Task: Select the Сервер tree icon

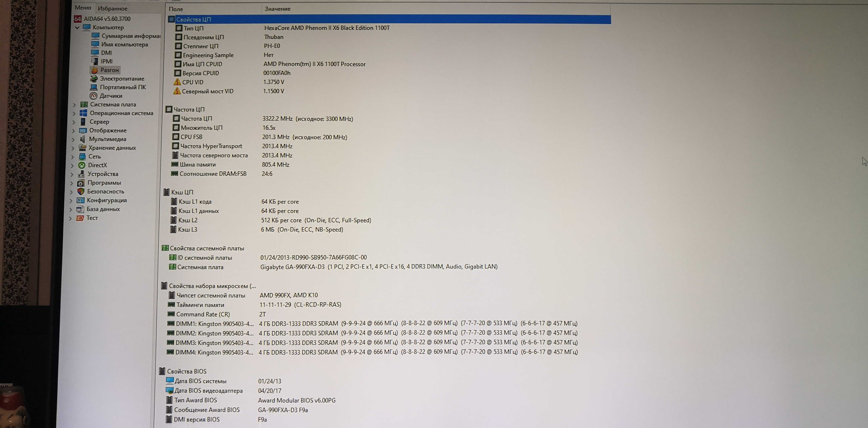Action: (83, 122)
